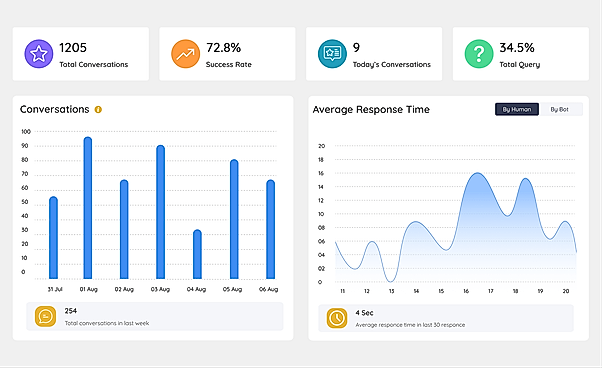Click the 34.5% total query value
The image size is (602, 368).
pos(517,48)
